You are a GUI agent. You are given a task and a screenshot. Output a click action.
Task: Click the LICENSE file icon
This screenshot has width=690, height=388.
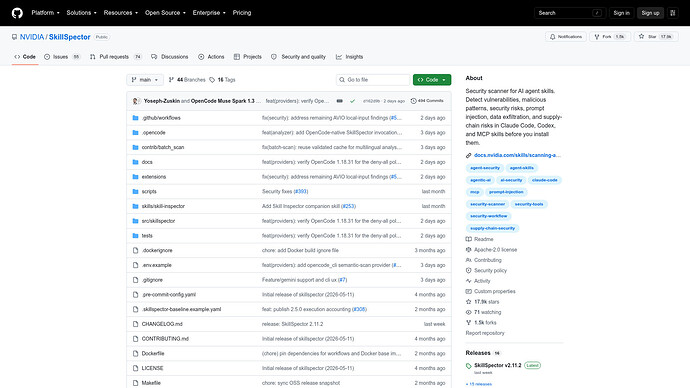pyautogui.click(x=136, y=368)
